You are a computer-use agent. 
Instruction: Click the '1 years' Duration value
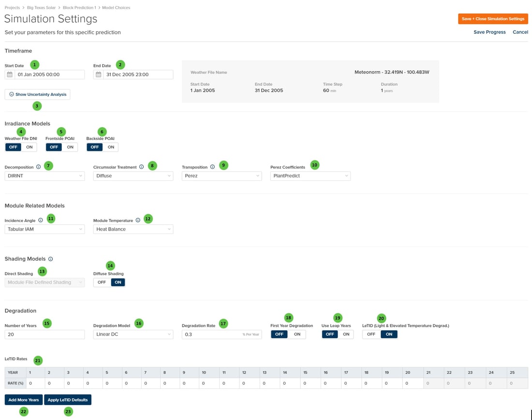point(387,90)
